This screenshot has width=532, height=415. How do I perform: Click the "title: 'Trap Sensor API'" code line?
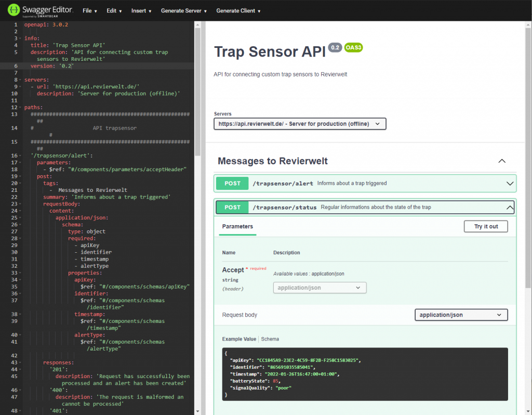[68, 45]
